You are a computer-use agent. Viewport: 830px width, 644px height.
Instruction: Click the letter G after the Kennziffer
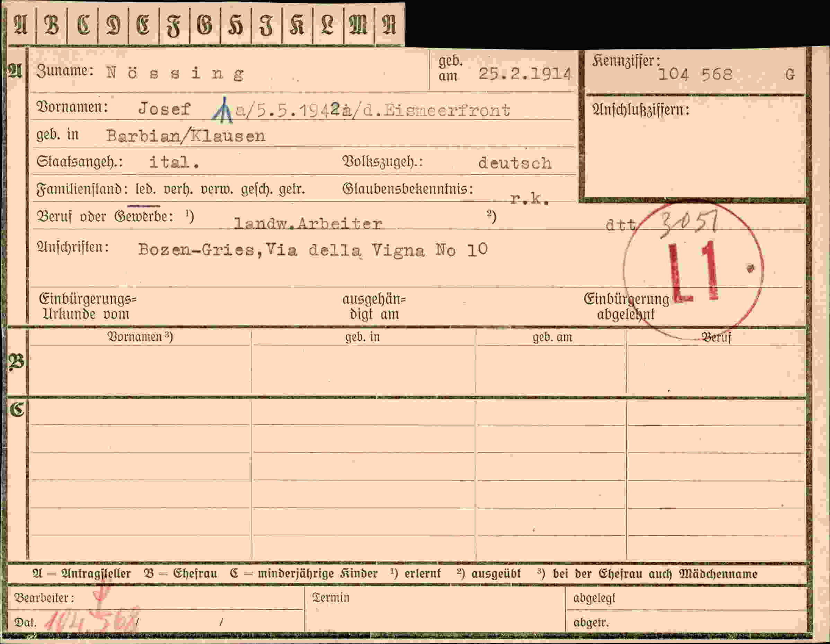coord(790,74)
